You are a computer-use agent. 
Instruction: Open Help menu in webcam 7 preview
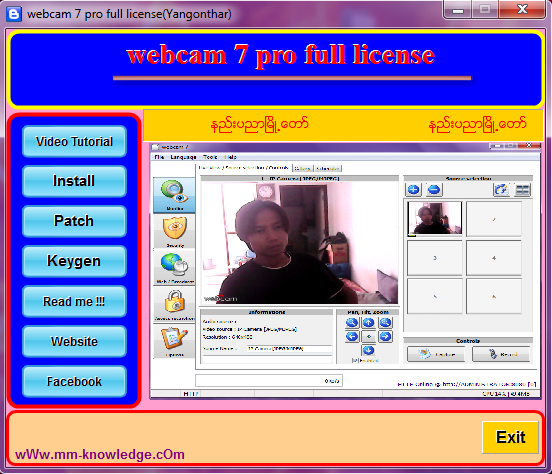231,157
